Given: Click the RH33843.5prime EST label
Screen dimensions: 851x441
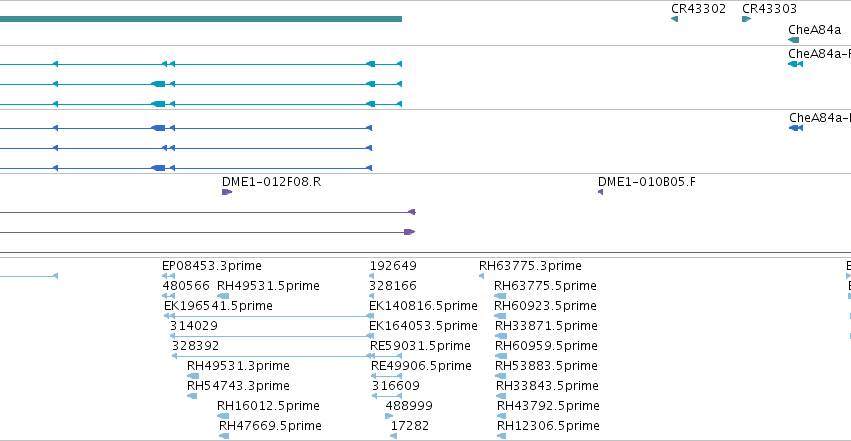Looking at the screenshot, I should (x=548, y=386).
